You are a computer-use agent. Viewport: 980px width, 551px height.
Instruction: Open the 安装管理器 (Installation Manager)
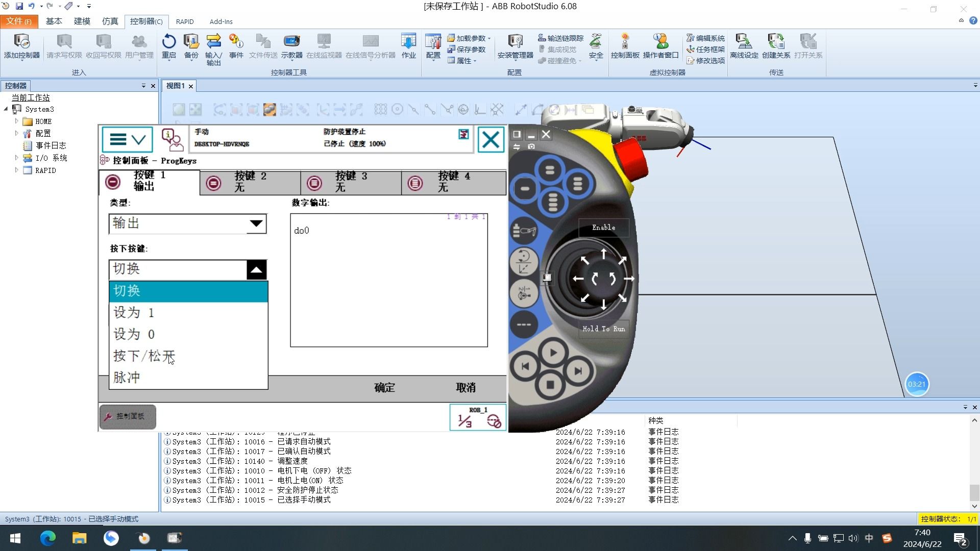point(515,46)
